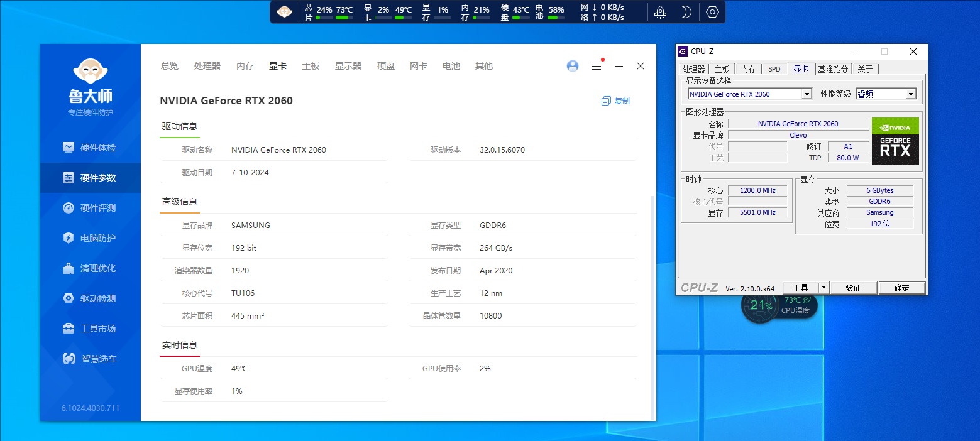Open the hexagon settings icon in the monitor bar
This screenshot has width=980, height=441.
point(712,12)
